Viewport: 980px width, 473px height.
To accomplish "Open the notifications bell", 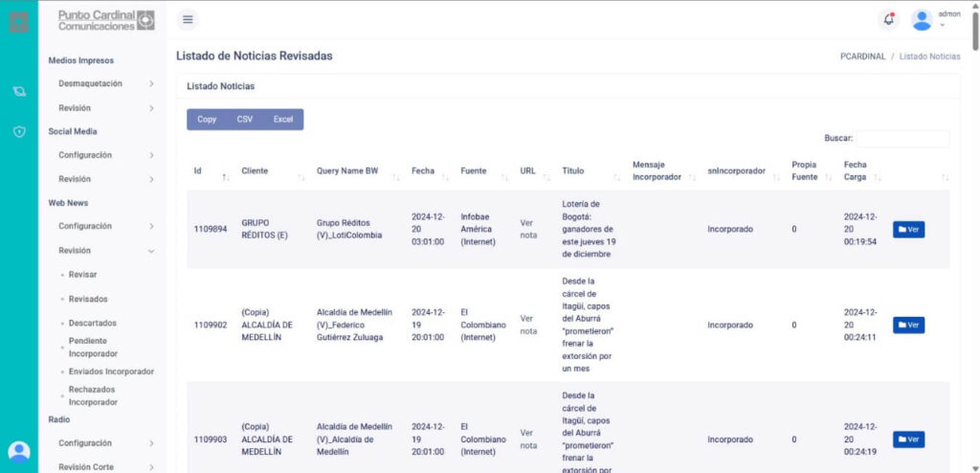I will (x=888, y=20).
